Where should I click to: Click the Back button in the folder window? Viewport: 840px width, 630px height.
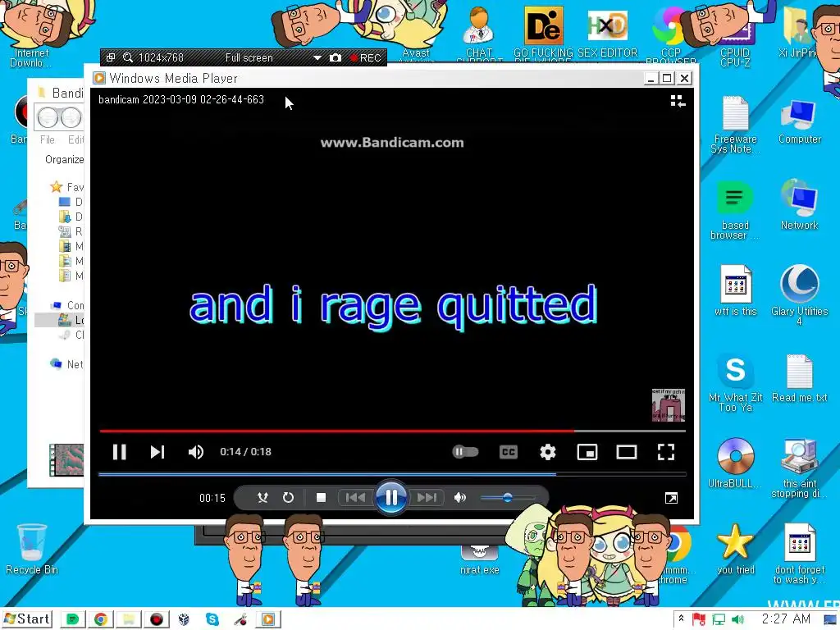click(x=48, y=117)
